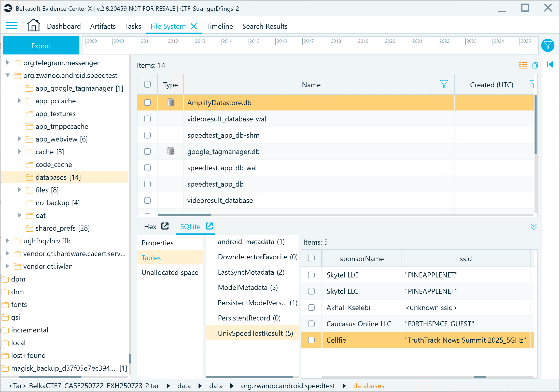560x392 pixels.
Task: Open Hex viewer in new window icon
Action: [166, 226]
